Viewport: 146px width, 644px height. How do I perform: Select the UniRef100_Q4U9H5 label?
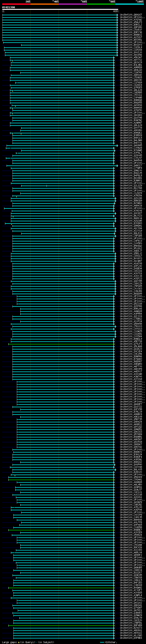click(131, 146)
